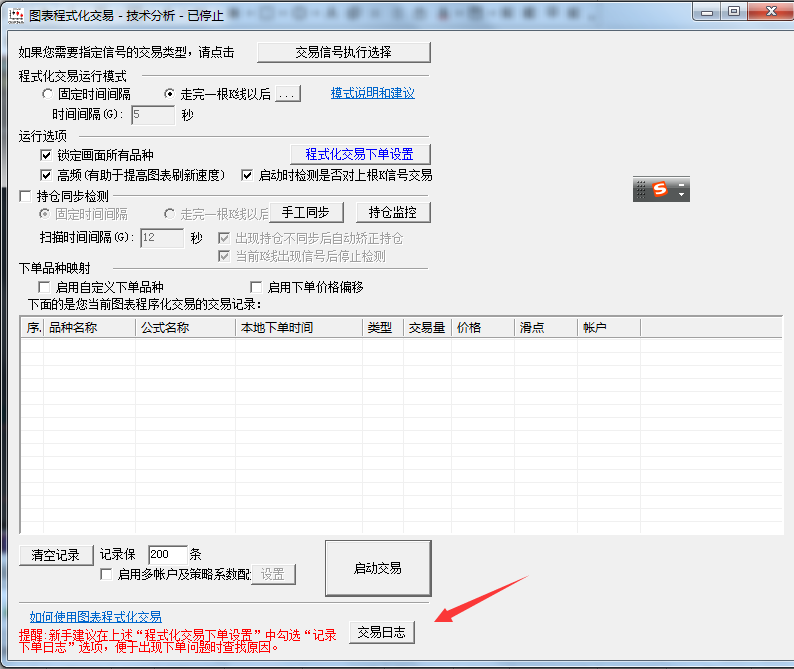Click the 记录保 200 count input field
This screenshot has width=794, height=669.
coord(168,555)
